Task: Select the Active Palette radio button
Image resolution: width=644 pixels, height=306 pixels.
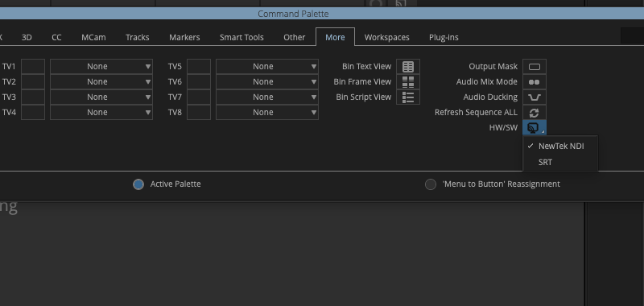Action: (138, 184)
